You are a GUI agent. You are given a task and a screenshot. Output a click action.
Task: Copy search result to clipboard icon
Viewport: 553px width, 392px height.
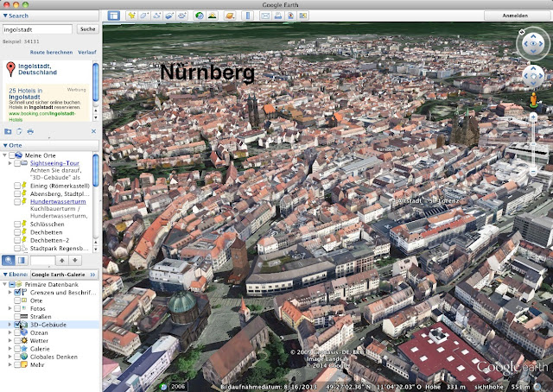tap(19, 131)
